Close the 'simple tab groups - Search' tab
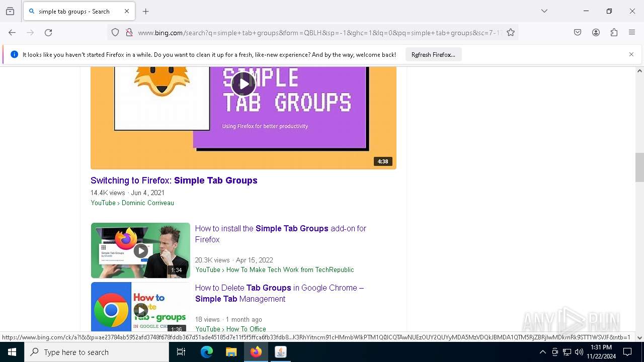 pos(127,11)
